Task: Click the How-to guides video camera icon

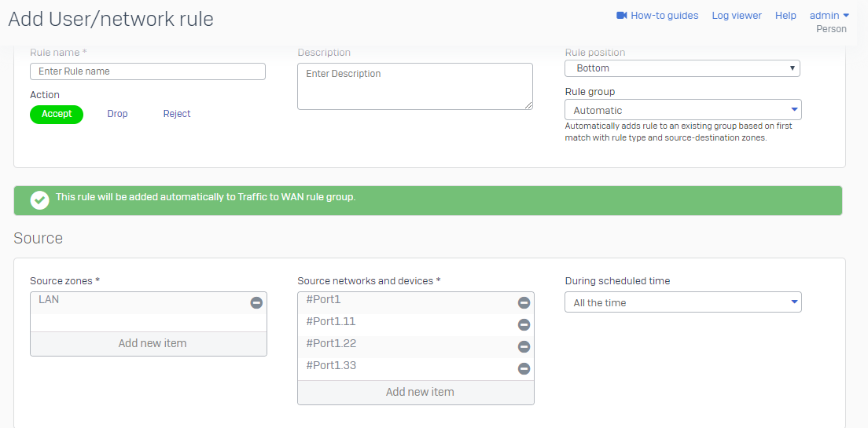Action: coord(622,16)
